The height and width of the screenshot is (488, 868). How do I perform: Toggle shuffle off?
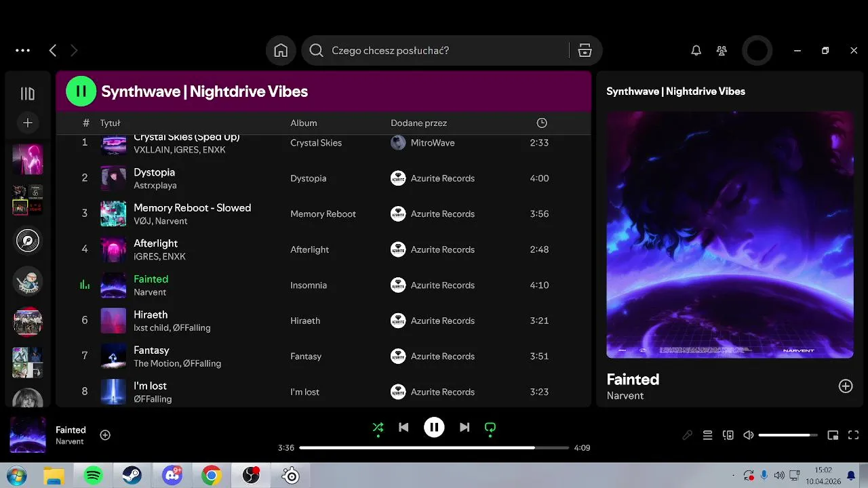[378, 428]
